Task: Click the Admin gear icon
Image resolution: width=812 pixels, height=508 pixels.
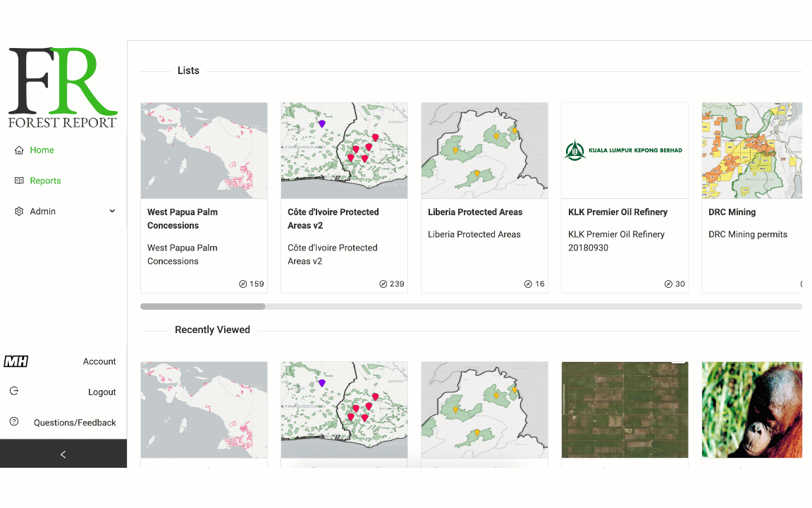Action: point(19,212)
